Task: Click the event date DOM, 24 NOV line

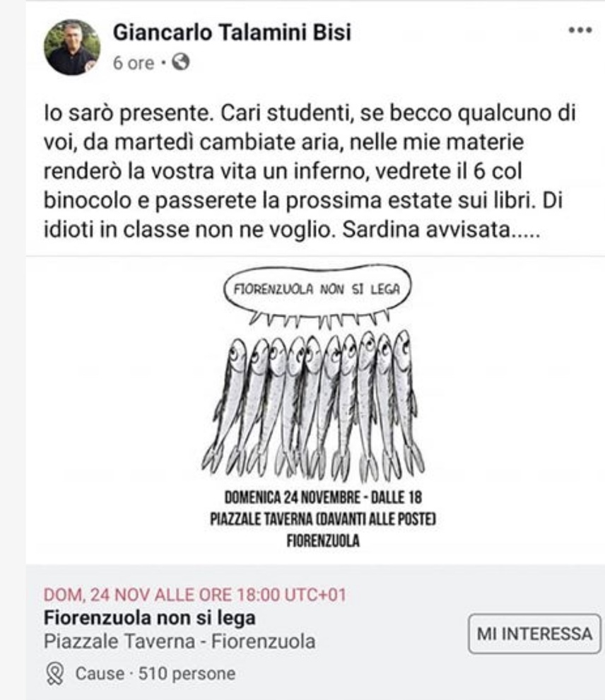Action: 195,595
